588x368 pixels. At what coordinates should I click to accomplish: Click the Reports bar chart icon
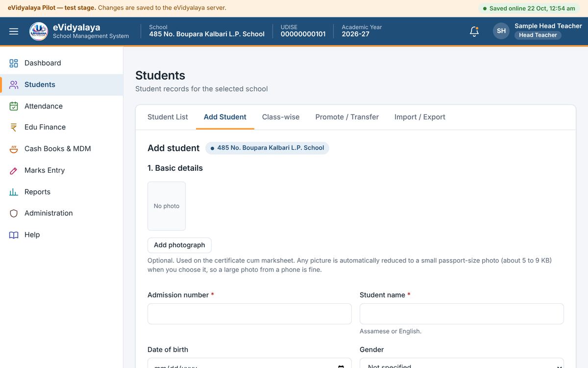(x=14, y=192)
